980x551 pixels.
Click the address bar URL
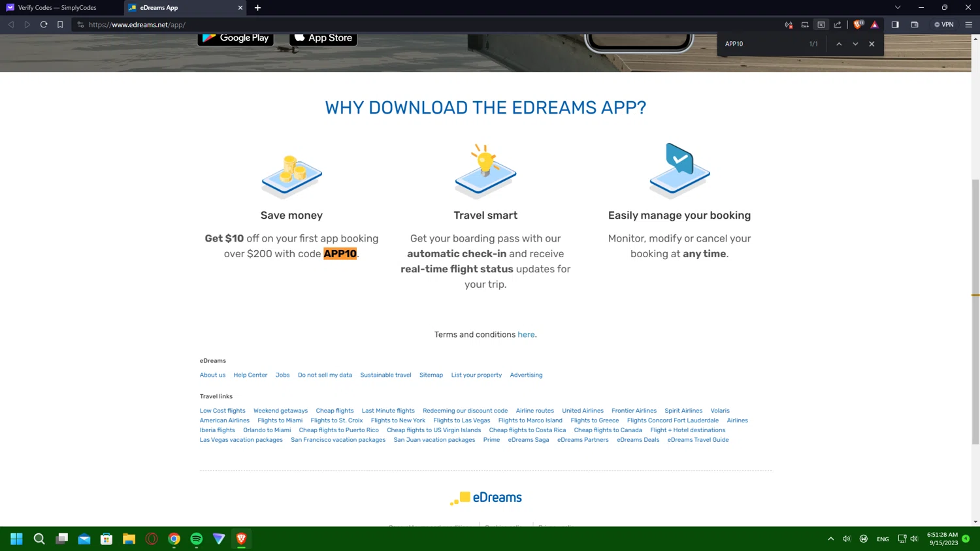click(x=137, y=25)
